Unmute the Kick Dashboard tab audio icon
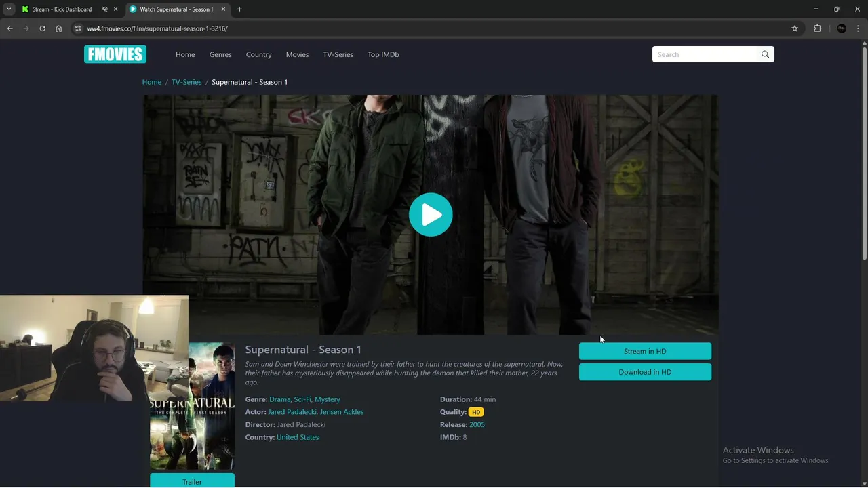 click(104, 9)
